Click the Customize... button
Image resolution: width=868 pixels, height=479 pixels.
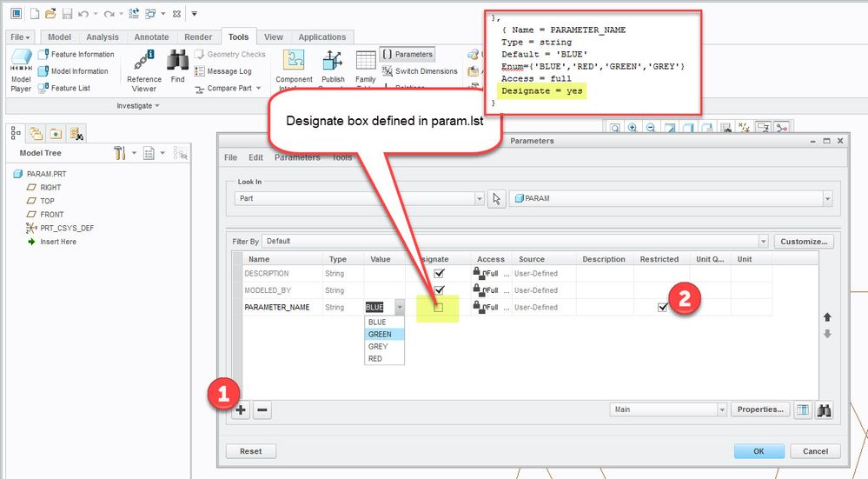pos(804,242)
